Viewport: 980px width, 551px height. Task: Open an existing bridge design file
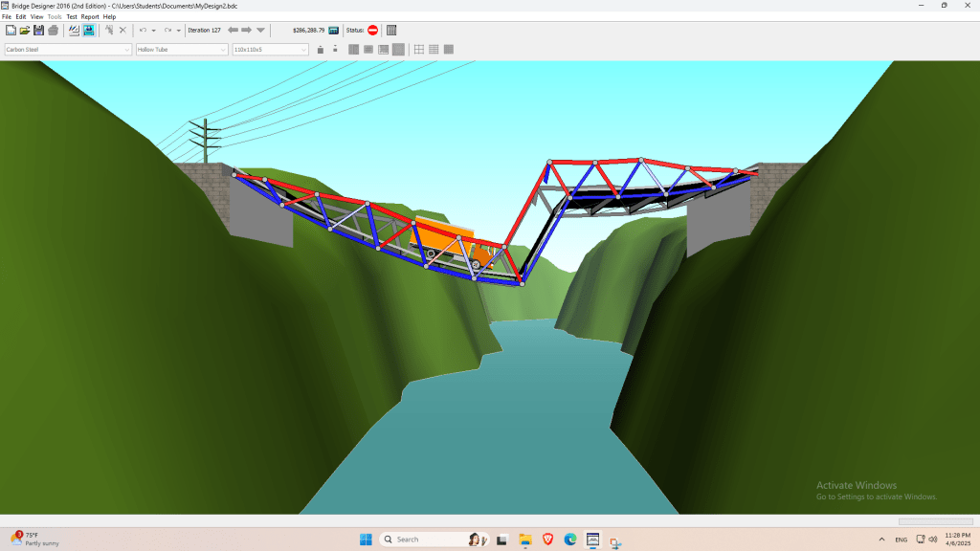(x=24, y=30)
